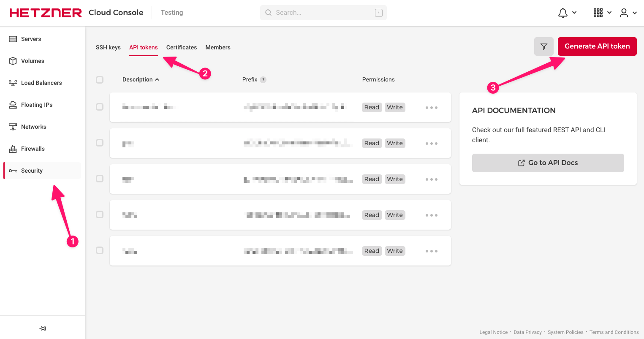Click the pin sidebar icon
644x339 pixels.
(x=43, y=328)
